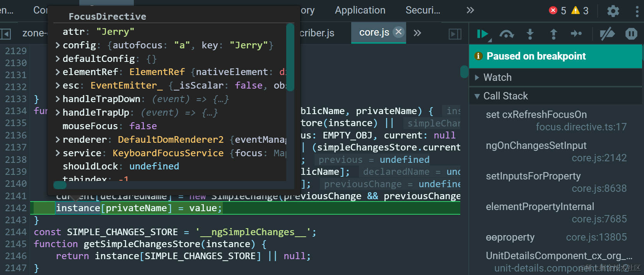This screenshot has width=644, height=275.
Task: Open core.js:13805 source link
Action: (x=596, y=237)
